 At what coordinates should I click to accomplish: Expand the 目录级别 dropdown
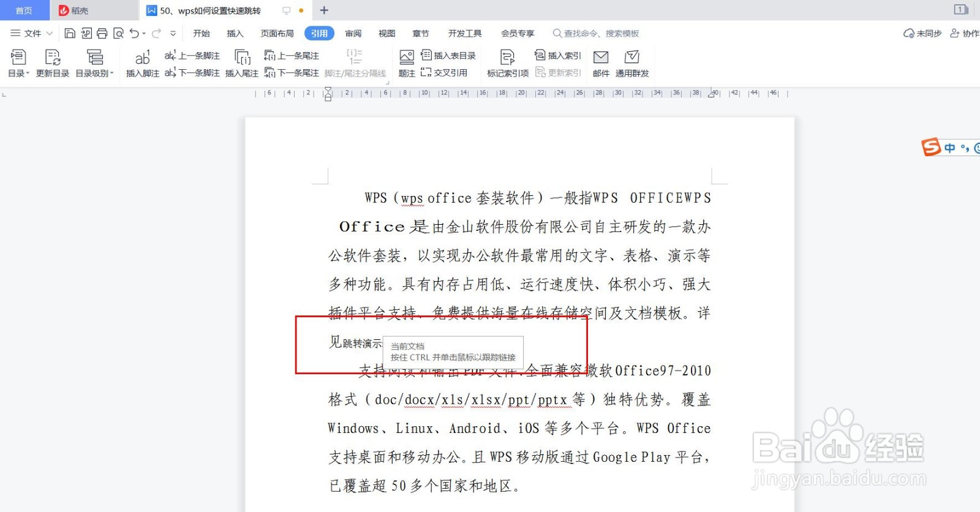[94, 64]
